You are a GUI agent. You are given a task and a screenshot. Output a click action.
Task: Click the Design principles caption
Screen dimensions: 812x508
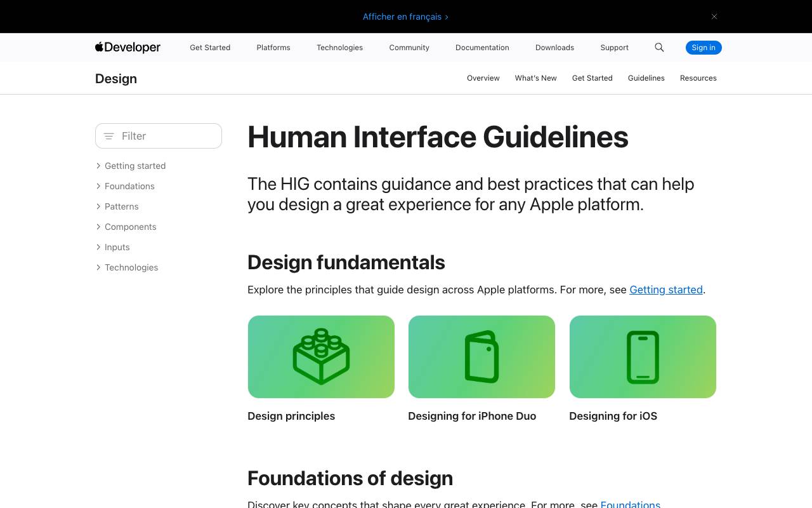tap(291, 416)
